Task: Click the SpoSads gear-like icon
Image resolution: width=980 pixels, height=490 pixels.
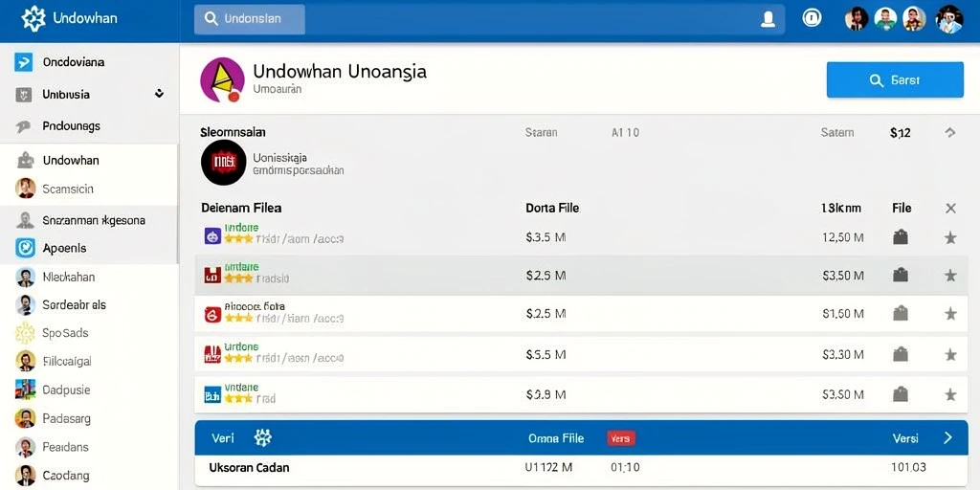Action: (25, 333)
